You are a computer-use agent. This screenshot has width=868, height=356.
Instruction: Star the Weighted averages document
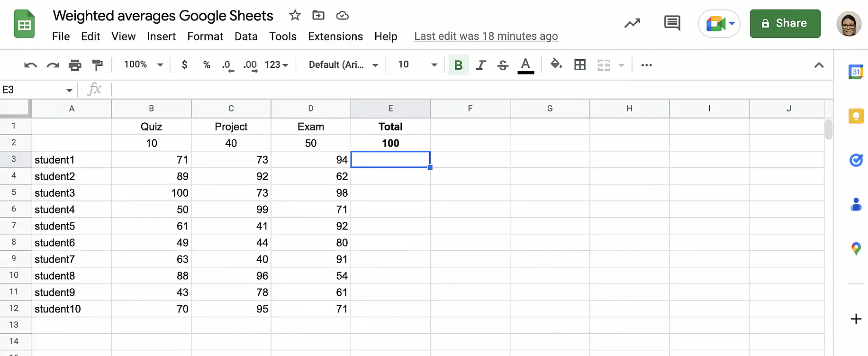click(x=295, y=16)
